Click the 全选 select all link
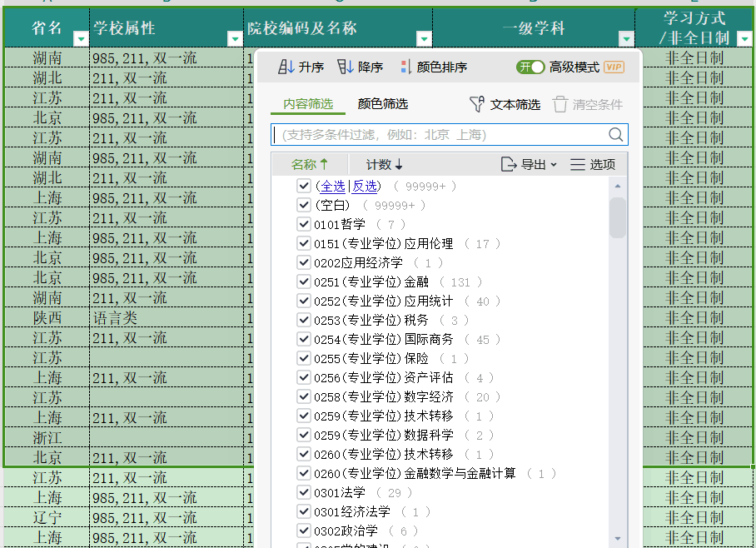Viewport: 756px width, 548px height. [x=331, y=185]
